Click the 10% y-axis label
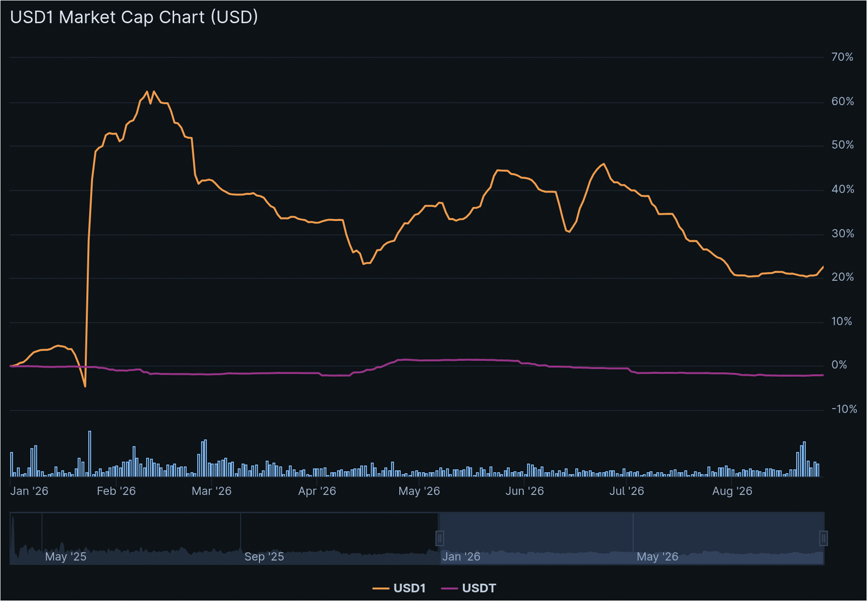 point(841,321)
